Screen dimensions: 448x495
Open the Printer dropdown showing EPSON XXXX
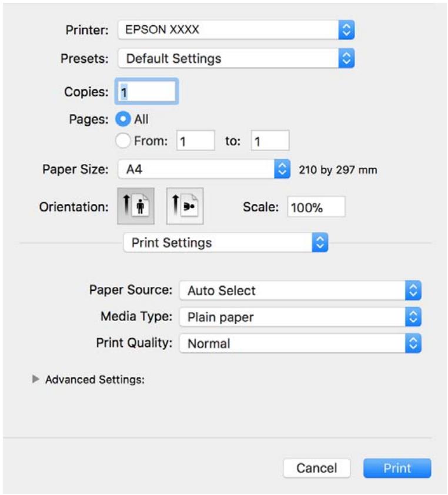[x=236, y=30]
